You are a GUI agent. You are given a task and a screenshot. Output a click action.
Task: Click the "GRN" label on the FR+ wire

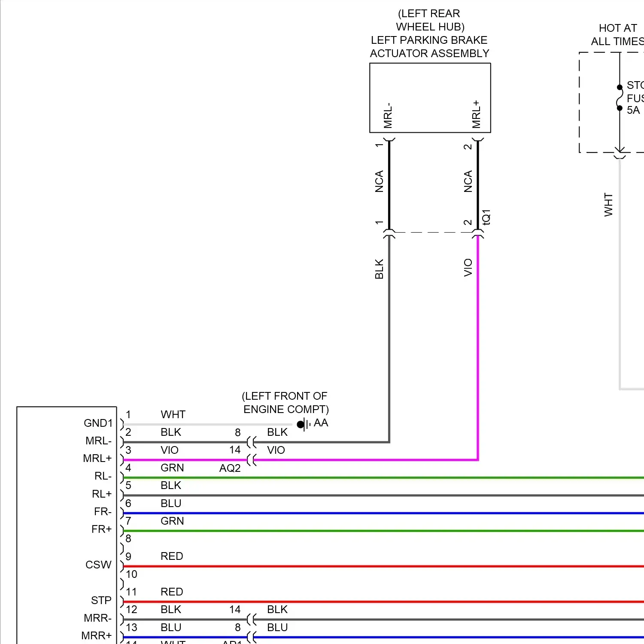coord(172,521)
